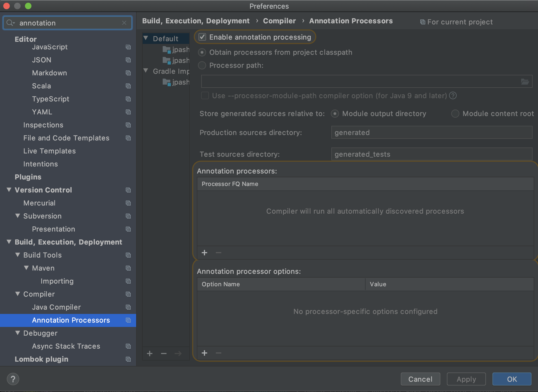Screen dimensions: 538x392
Task: Select Processor path radio button
Action: point(202,65)
